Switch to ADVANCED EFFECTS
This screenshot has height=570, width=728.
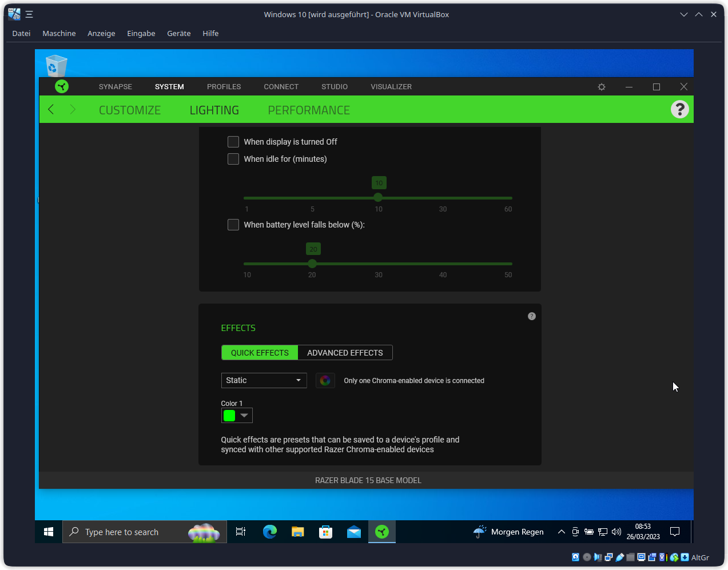[x=345, y=352]
